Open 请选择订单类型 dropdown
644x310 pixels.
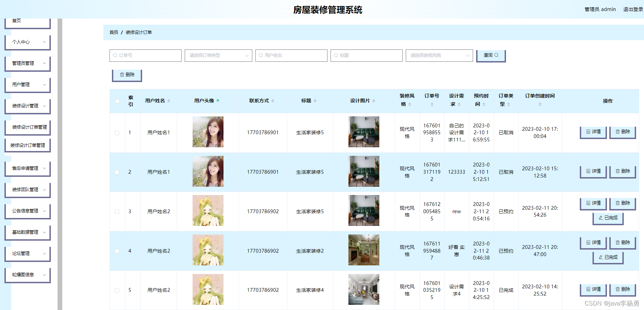(x=218, y=56)
